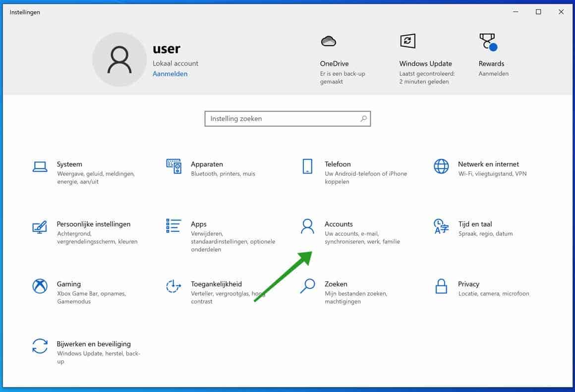Screen dimensions: 575x392
Task: Open Windows Update from the header shortcut
Action: 407,41
